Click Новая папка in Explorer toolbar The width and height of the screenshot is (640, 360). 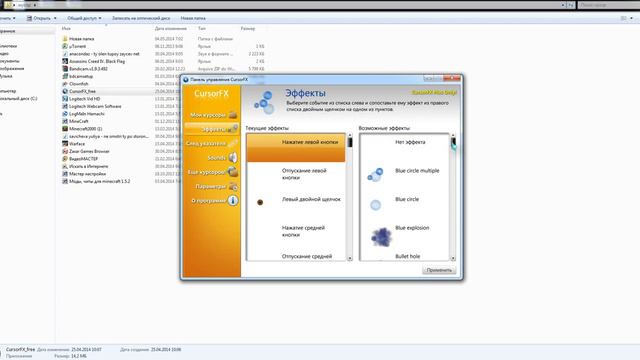click(193, 18)
